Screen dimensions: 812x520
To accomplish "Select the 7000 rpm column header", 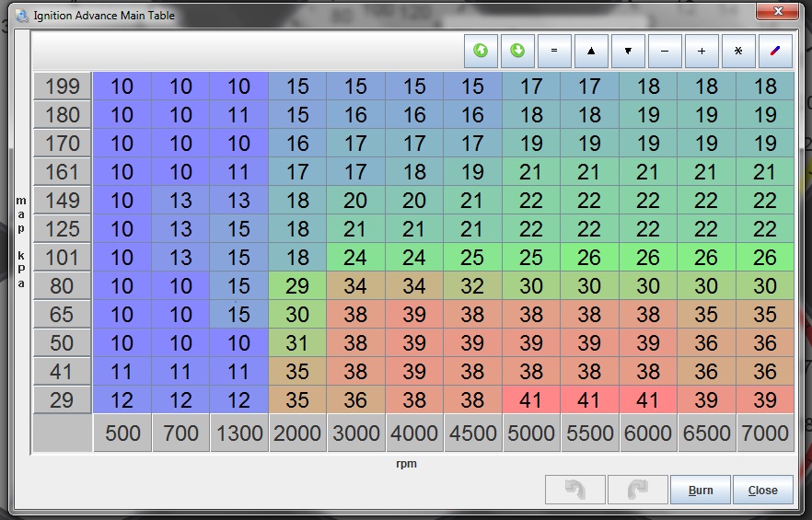I will click(765, 433).
